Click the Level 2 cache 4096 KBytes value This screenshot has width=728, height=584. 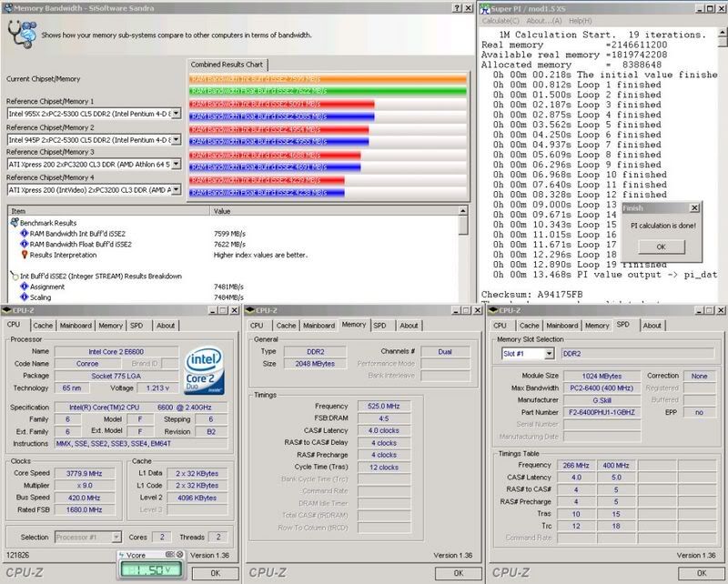point(197,498)
